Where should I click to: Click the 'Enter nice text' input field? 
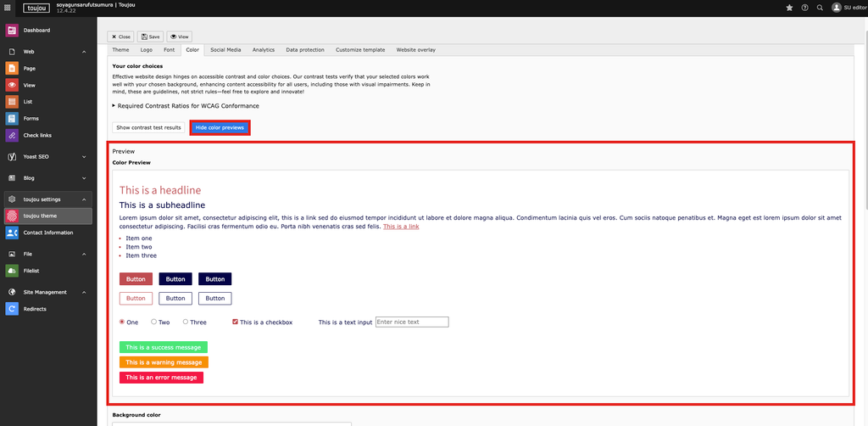click(x=411, y=322)
